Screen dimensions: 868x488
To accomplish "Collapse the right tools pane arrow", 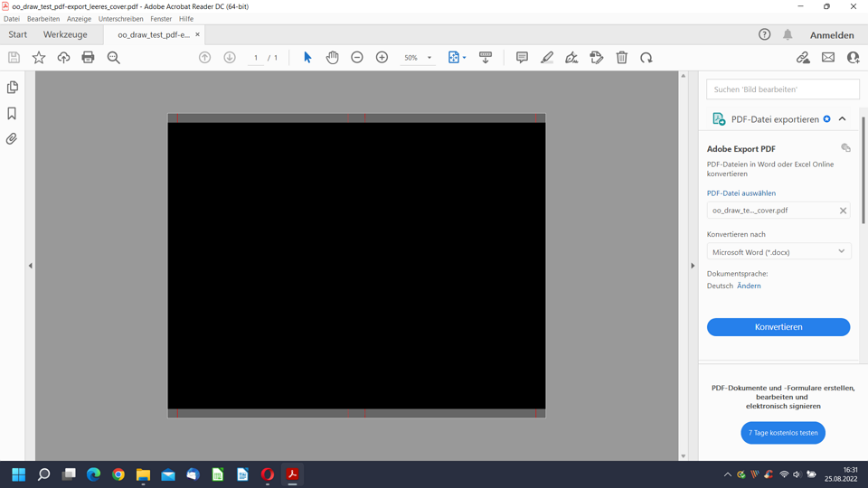I will coord(693,266).
